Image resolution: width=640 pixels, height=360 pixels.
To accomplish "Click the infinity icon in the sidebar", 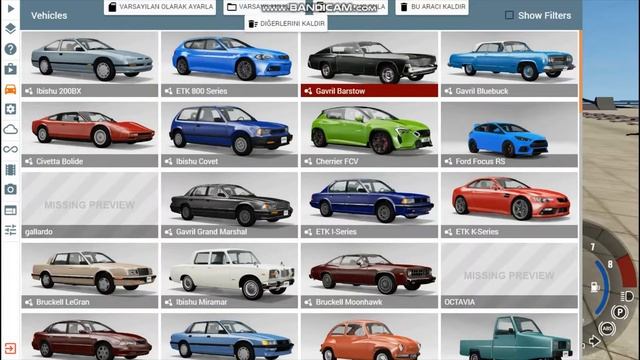I will (x=11, y=149).
